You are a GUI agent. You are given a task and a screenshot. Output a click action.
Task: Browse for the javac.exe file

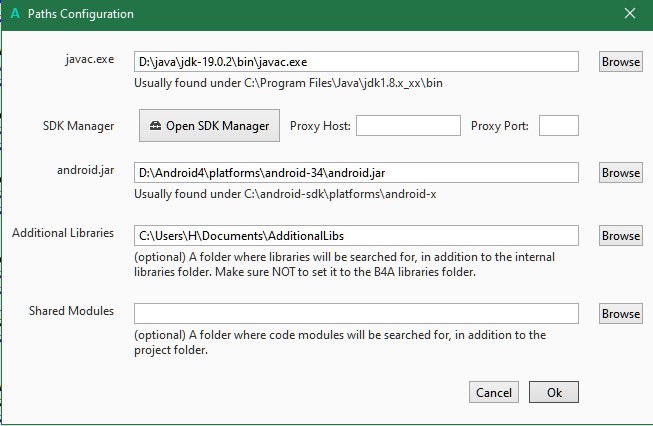click(621, 62)
